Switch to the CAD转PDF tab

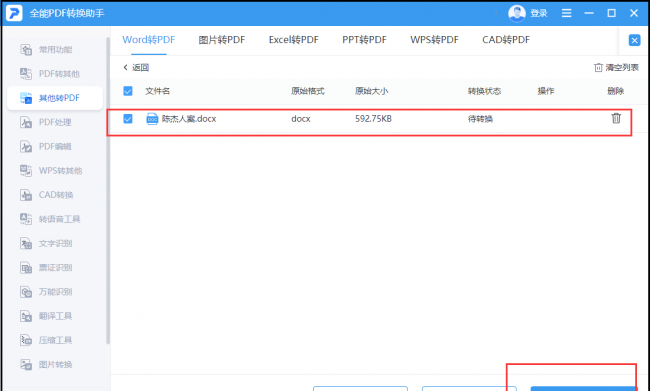pos(506,40)
